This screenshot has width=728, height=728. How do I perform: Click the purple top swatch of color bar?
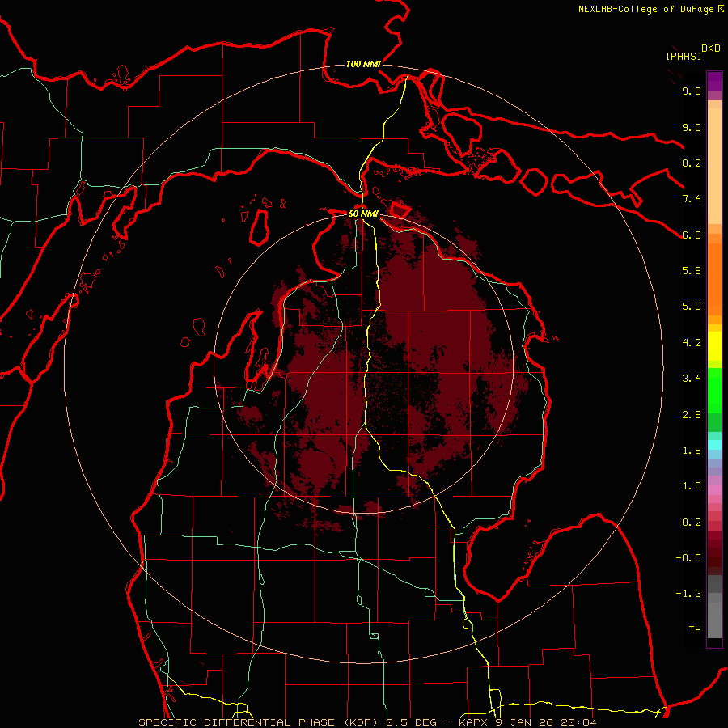pos(714,81)
